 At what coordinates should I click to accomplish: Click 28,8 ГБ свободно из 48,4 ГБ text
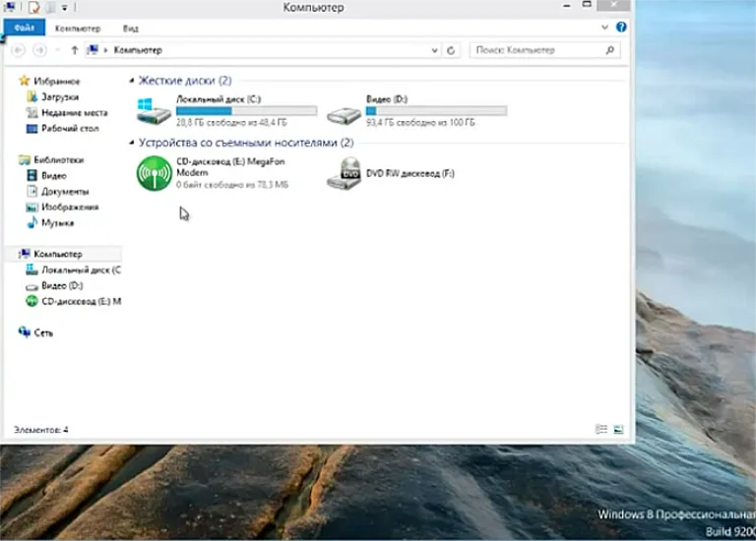(x=231, y=123)
